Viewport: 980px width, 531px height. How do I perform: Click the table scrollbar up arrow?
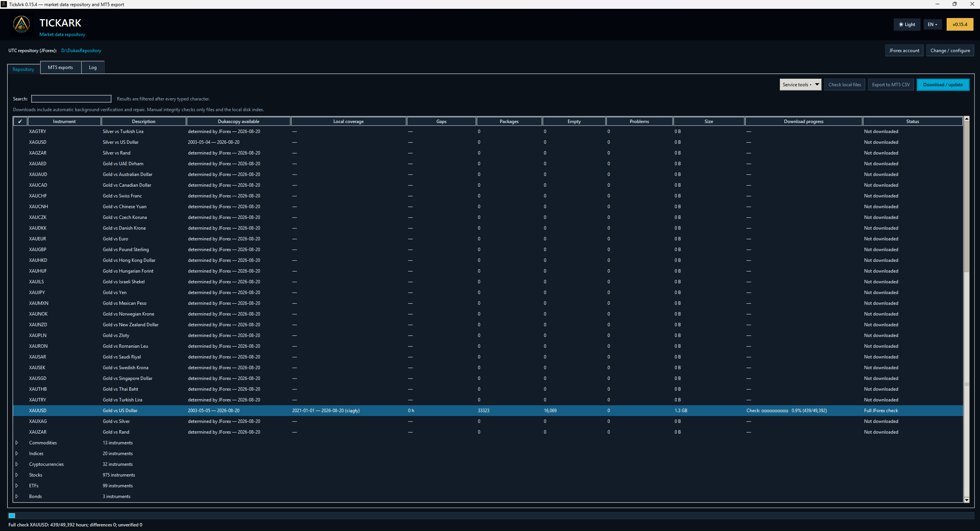pyautogui.click(x=967, y=119)
